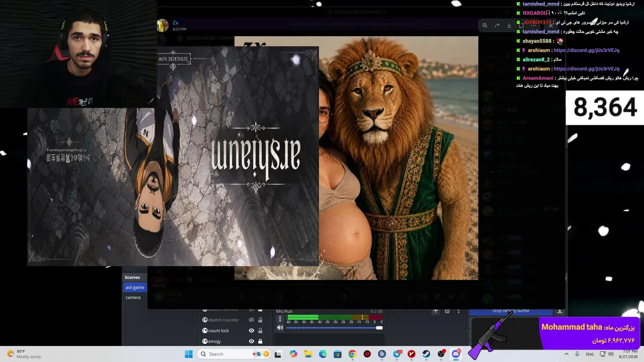
Task: Zoom the image using the magnifier icon
Action: pyautogui.click(x=485, y=25)
